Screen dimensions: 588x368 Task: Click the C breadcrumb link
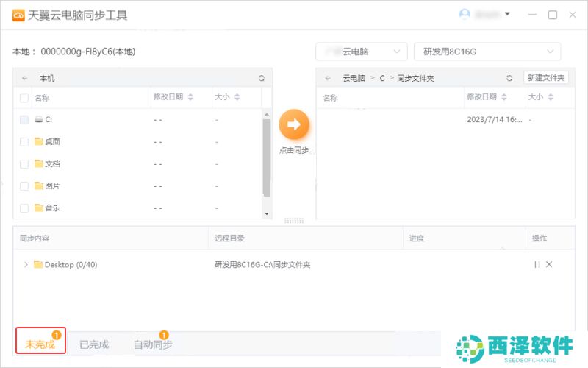pos(382,78)
